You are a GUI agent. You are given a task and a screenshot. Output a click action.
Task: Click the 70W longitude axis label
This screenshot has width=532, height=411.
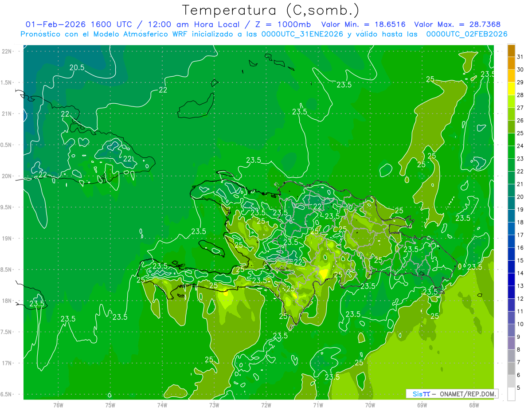370,405
